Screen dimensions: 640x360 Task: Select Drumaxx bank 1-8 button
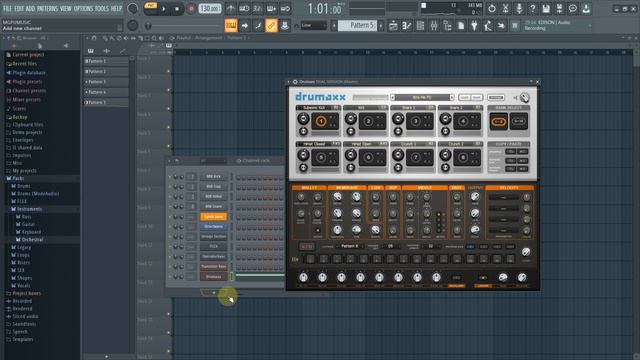point(499,122)
